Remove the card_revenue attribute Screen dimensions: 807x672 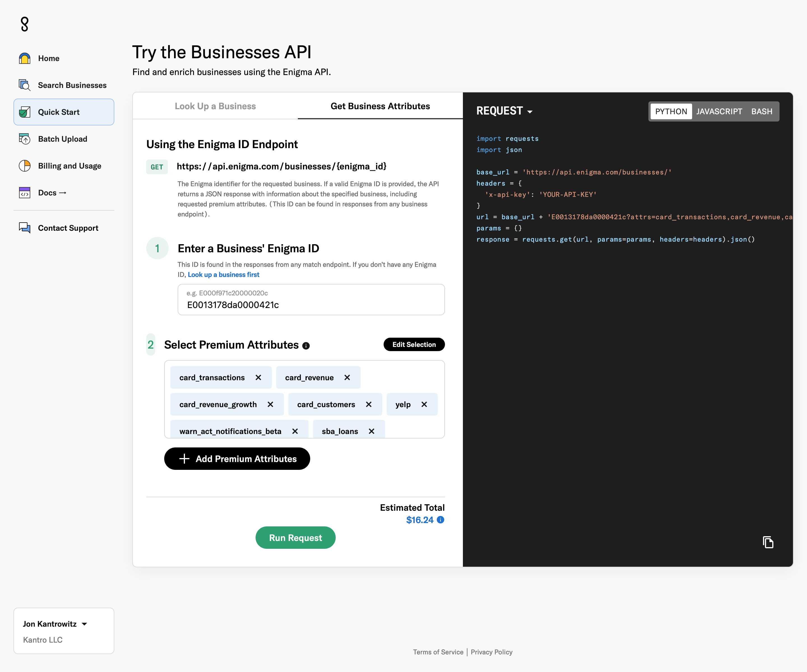point(347,377)
